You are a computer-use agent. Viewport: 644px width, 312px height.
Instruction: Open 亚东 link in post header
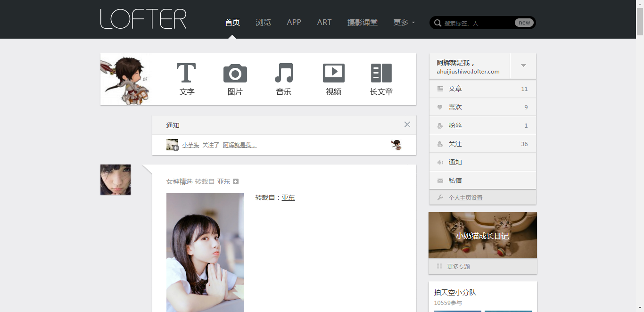click(x=224, y=181)
